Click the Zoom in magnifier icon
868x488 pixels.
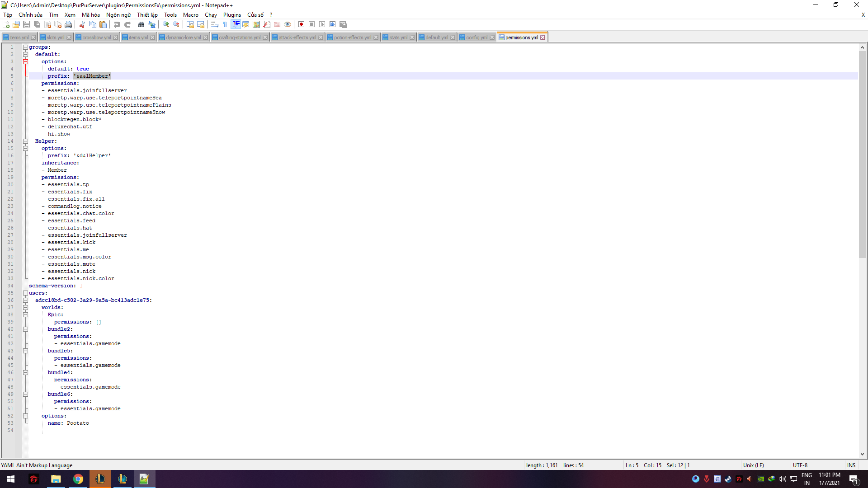(166, 24)
